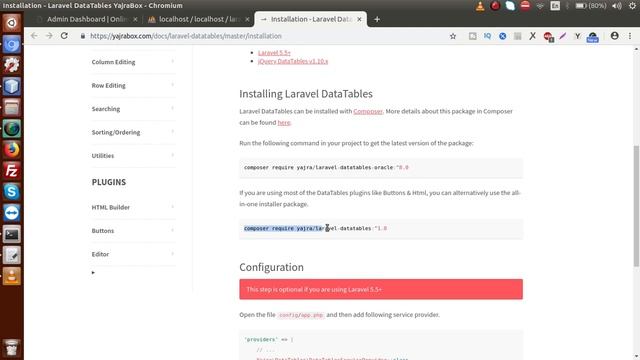Click the battery indicator in top panel
This screenshot has height=360, width=640.
(590, 6)
